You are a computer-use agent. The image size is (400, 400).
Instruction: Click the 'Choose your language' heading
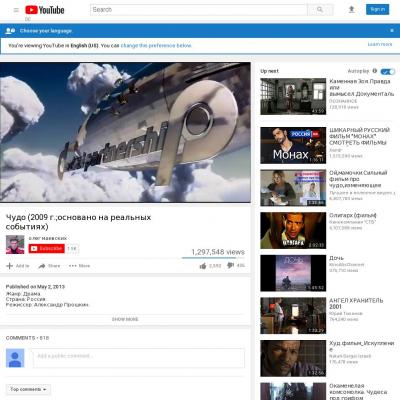pos(46,31)
